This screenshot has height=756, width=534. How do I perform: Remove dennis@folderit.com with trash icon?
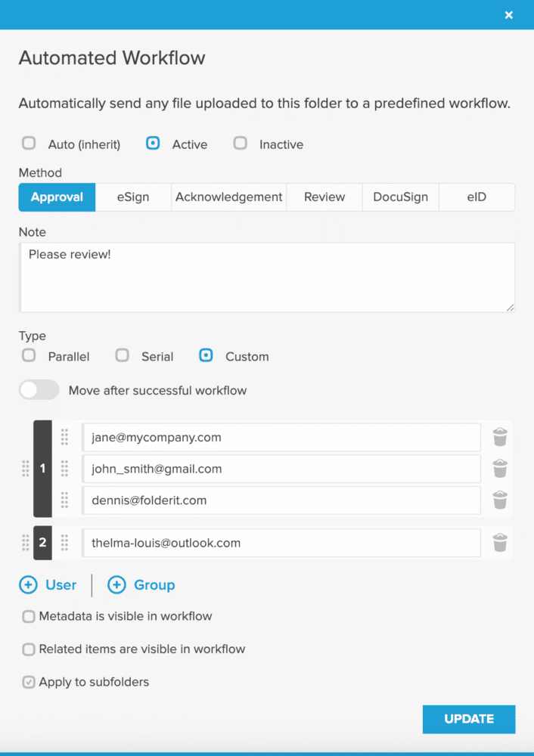(500, 500)
